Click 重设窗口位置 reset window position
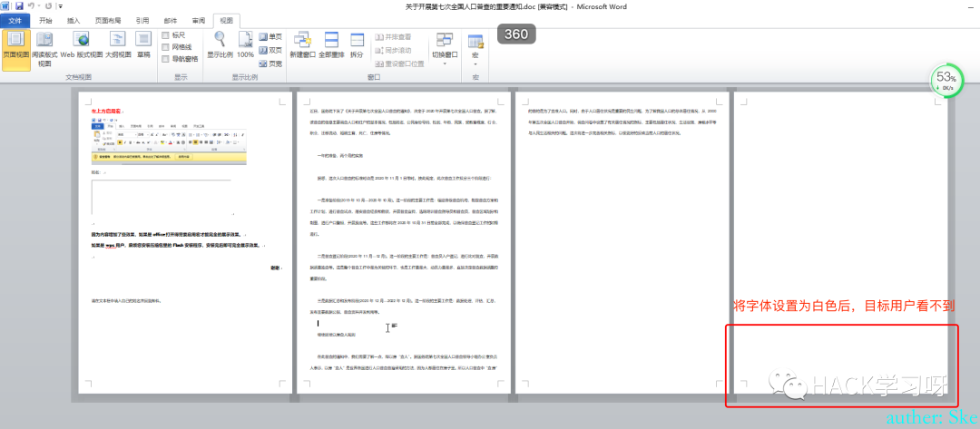 [x=399, y=63]
